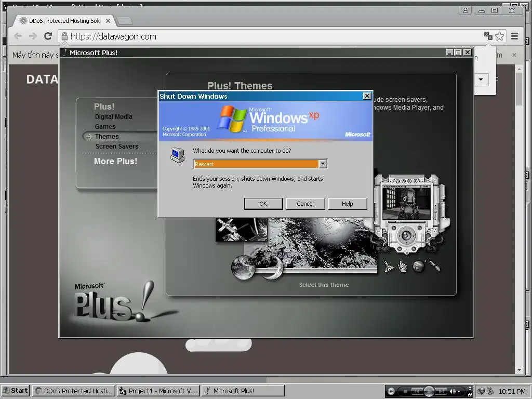Open volume dropdown arrow in taskbar player
This screenshot has width=532, height=399.
459,392
